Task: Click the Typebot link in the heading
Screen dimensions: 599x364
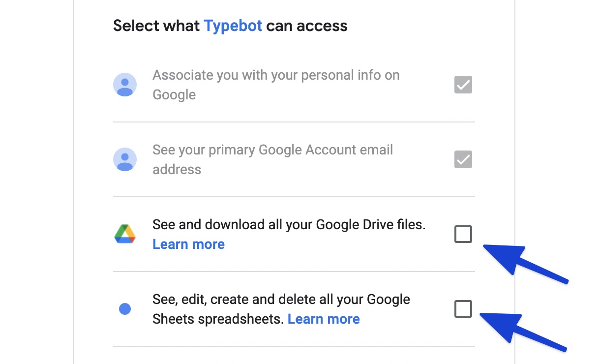Action: [x=233, y=26]
